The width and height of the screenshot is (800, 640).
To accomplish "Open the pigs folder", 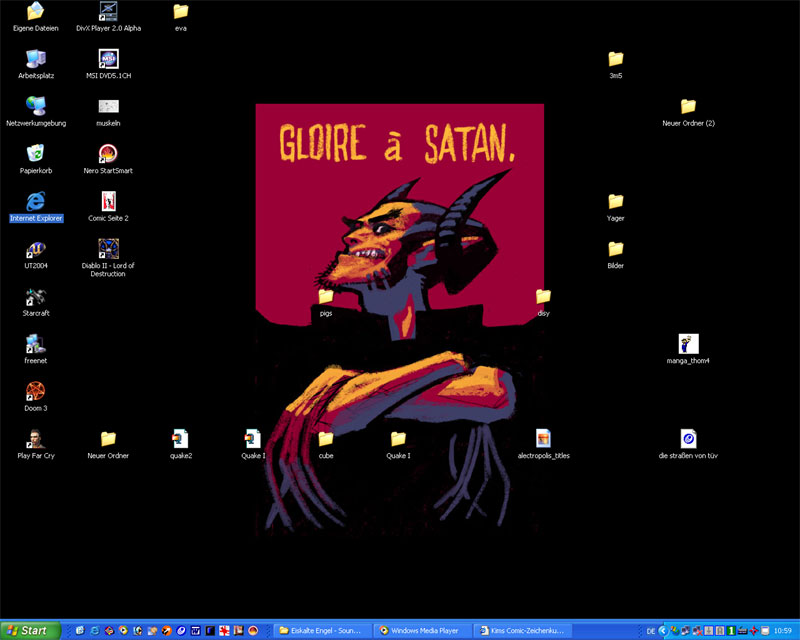I will pyautogui.click(x=326, y=296).
